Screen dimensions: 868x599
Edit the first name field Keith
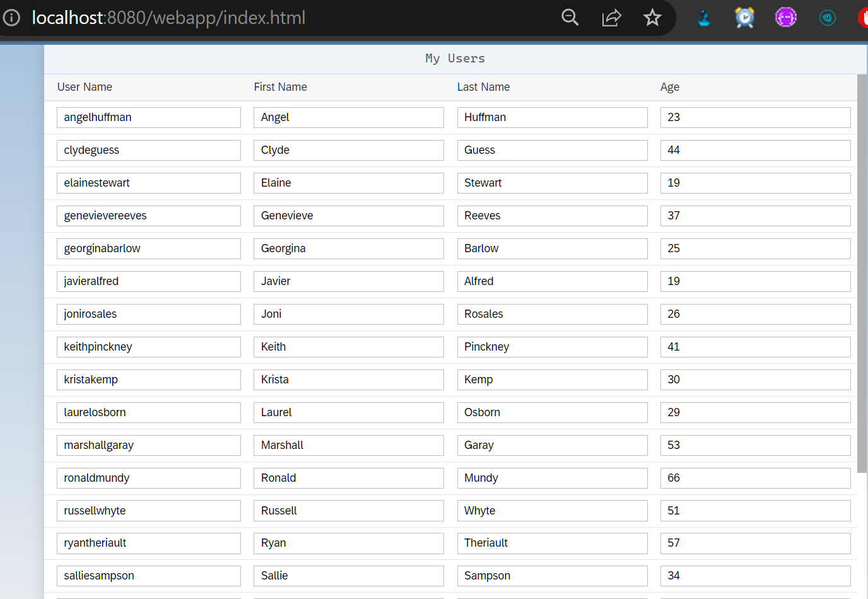point(349,347)
